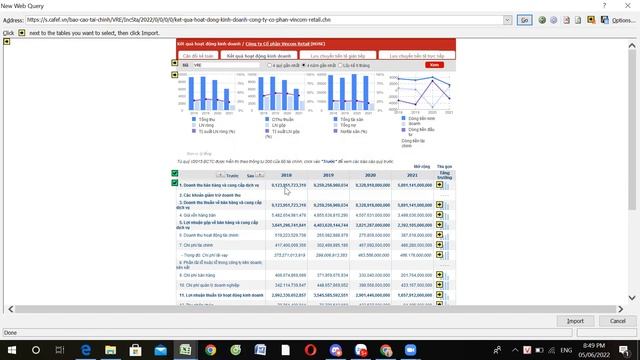Viewport: 640px width, 360px height.
Task: Click the 2021 column header
Action: pos(412,175)
